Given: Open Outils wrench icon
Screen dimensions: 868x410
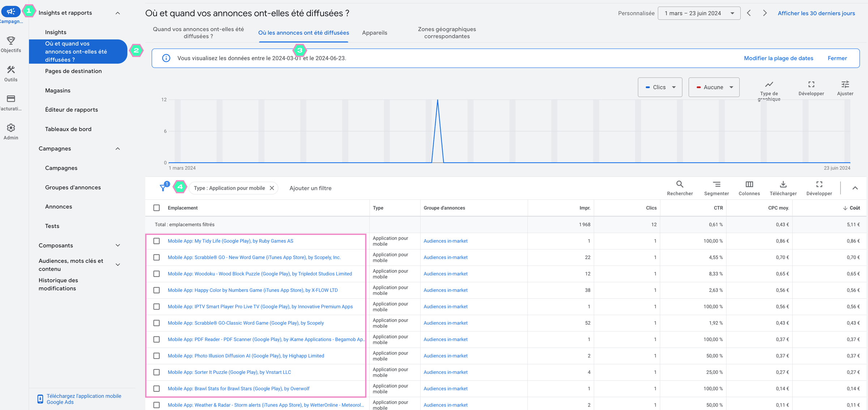Looking at the screenshot, I should click(x=11, y=69).
